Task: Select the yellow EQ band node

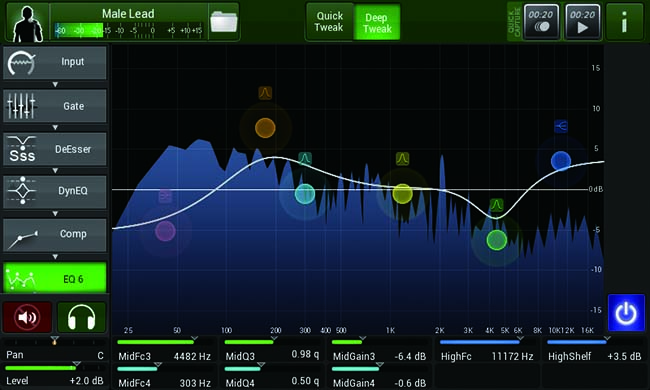Action: 403,194
